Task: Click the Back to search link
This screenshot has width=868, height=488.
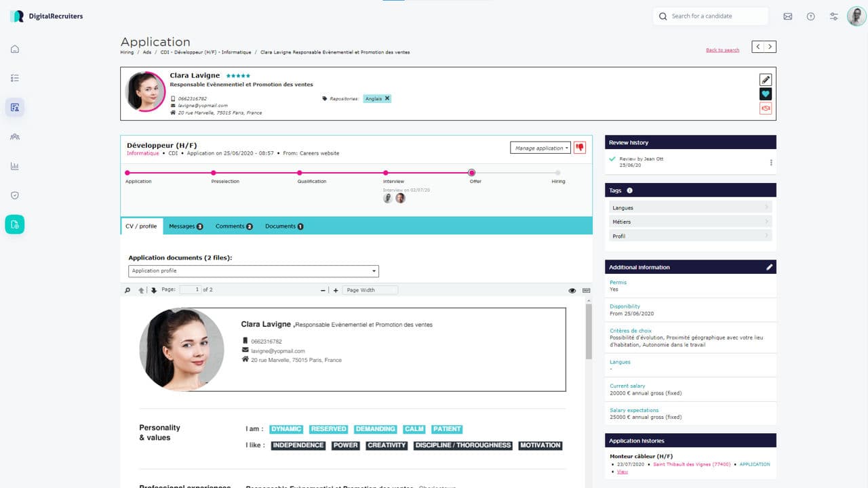Action: 723,50
